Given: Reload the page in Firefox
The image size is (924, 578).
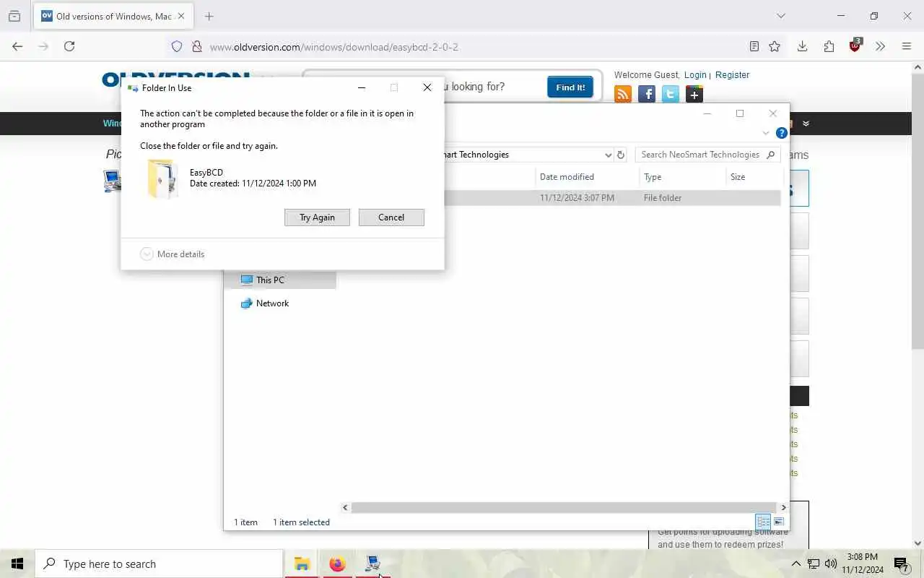Looking at the screenshot, I should click(69, 46).
